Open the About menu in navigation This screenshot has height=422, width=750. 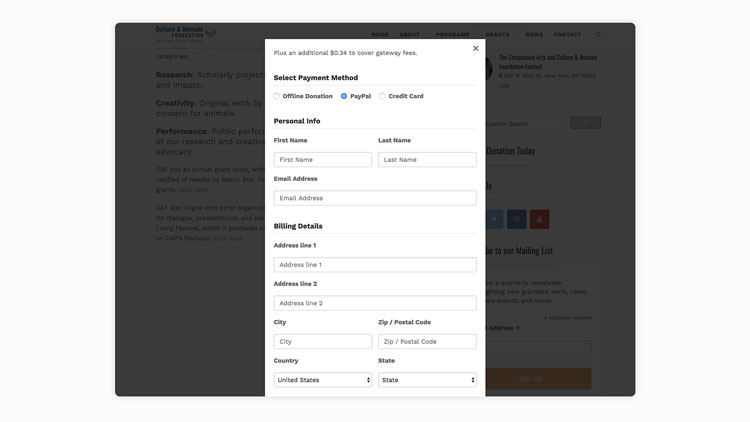point(410,35)
